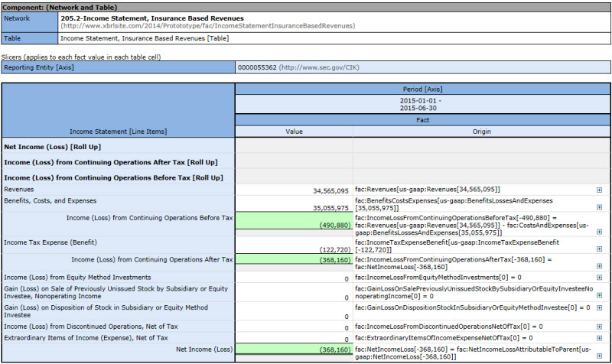Image resolution: width=612 pixels, height=364 pixels.
Task: Click the Revenues value 34,565,095
Action: [330, 190]
